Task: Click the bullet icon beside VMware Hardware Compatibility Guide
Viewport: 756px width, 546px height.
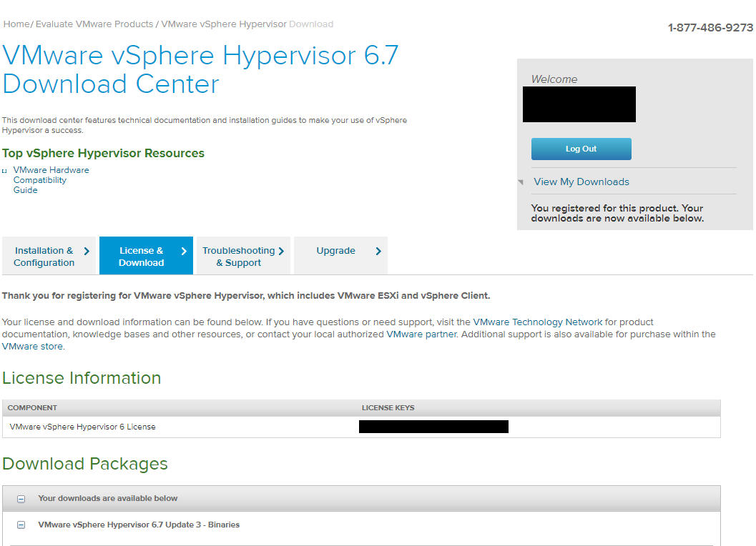Action: (4, 171)
